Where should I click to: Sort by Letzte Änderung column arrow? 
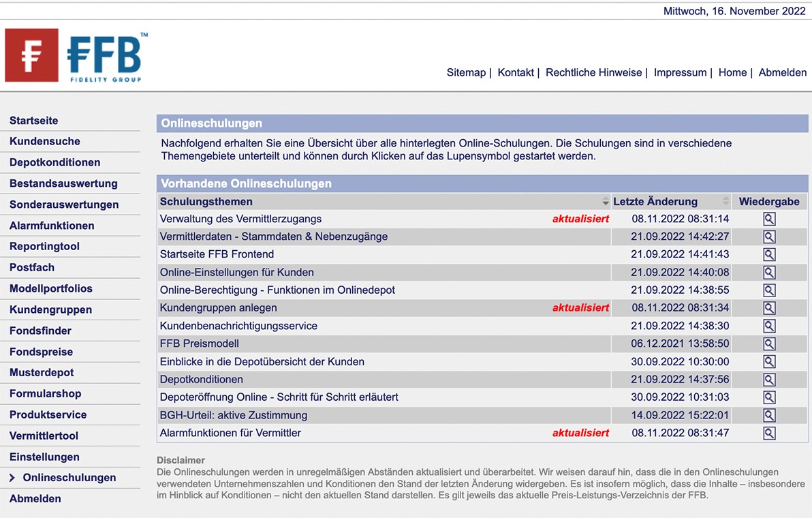[726, 202]
